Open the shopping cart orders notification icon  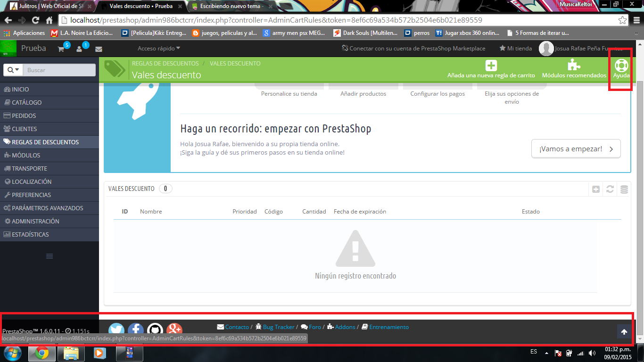61,49
